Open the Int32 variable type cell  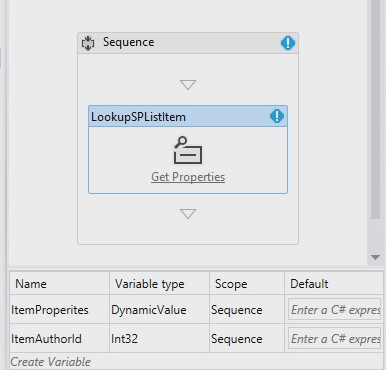pos(159,339)
